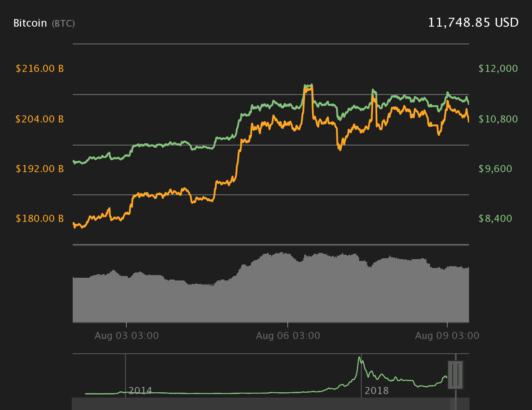
Task: Click the Aug 03 03:00 date label
Action: (x=126, y=336)
